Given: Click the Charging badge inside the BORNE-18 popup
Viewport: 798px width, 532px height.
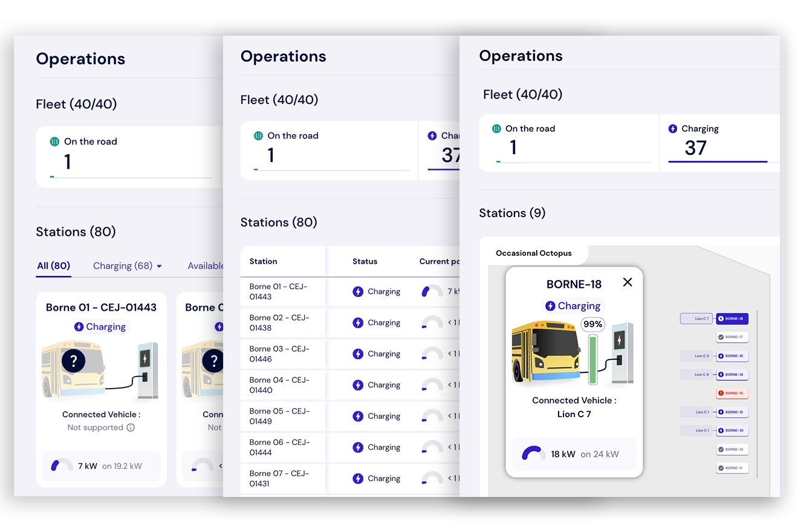Looking at the screenshot, I should (573, 306).
